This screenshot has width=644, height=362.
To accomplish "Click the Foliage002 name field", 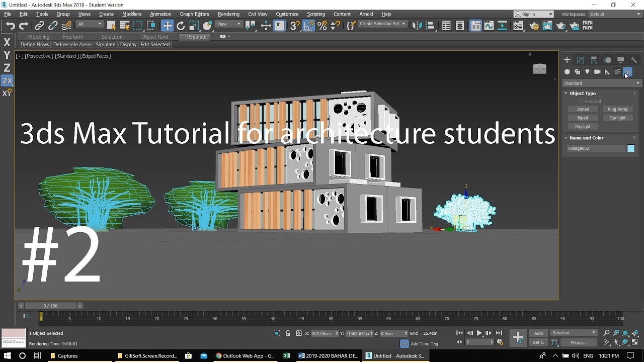I will [x=596, y=148].
